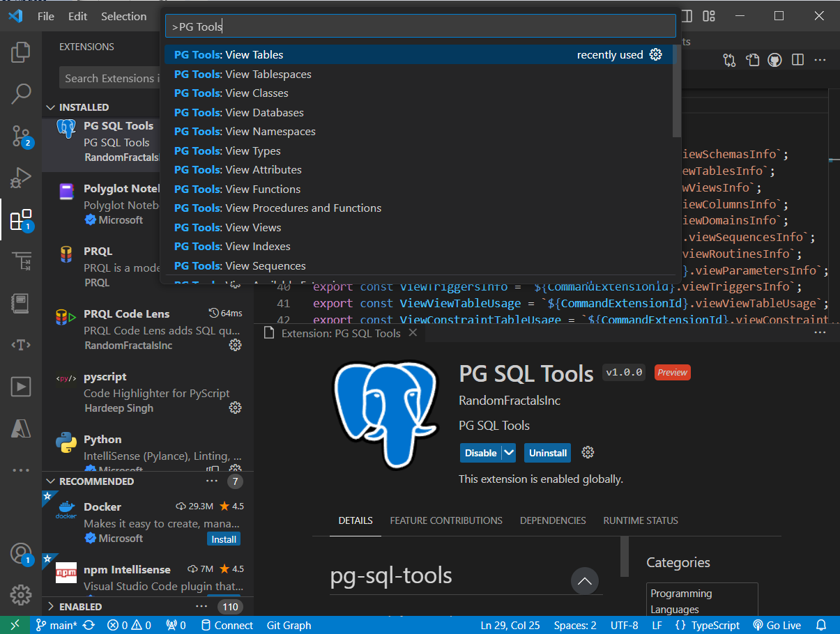Customize layout icon in title bar
This screenshot has height=634, width=840.
pos(709,16)
